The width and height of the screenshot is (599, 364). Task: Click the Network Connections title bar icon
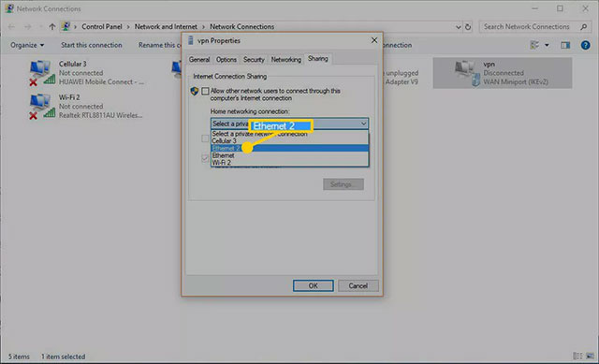tap(9, 8)
